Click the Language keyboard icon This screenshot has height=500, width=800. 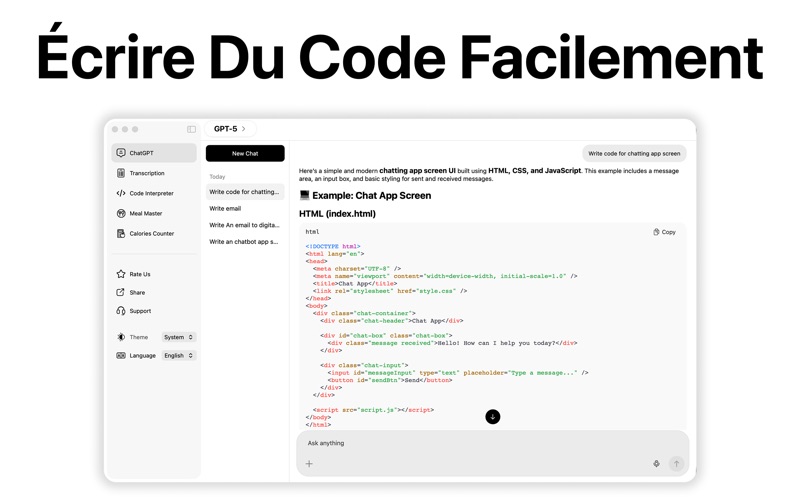tap(121, 356)
